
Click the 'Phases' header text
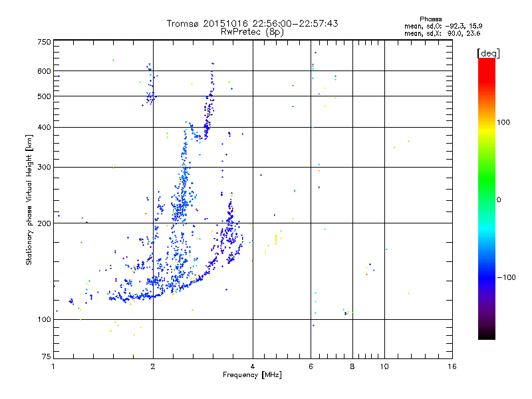pyautogui.click(x=430, y=19)
